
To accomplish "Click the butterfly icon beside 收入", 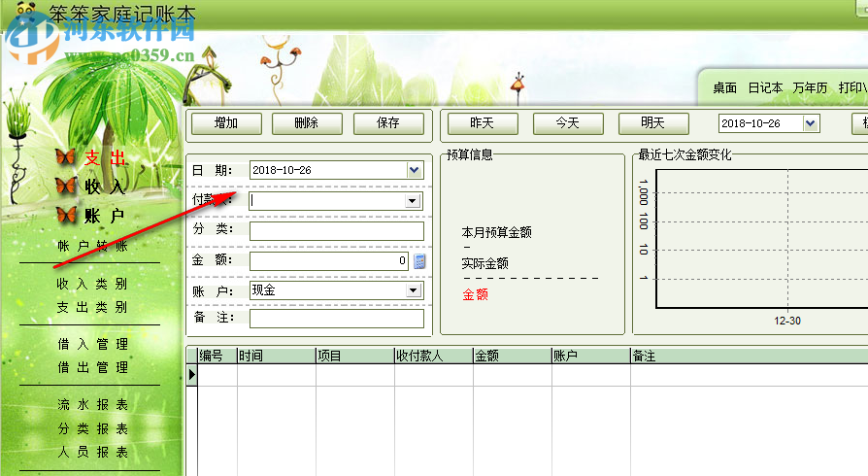I will [x=66, y=186].
